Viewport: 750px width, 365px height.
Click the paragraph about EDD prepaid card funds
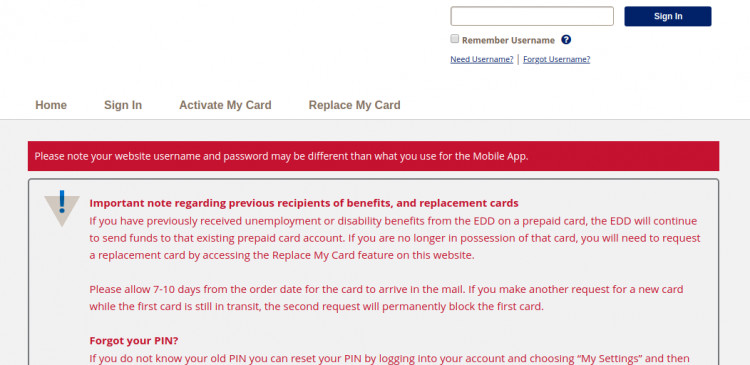point(395,238)
